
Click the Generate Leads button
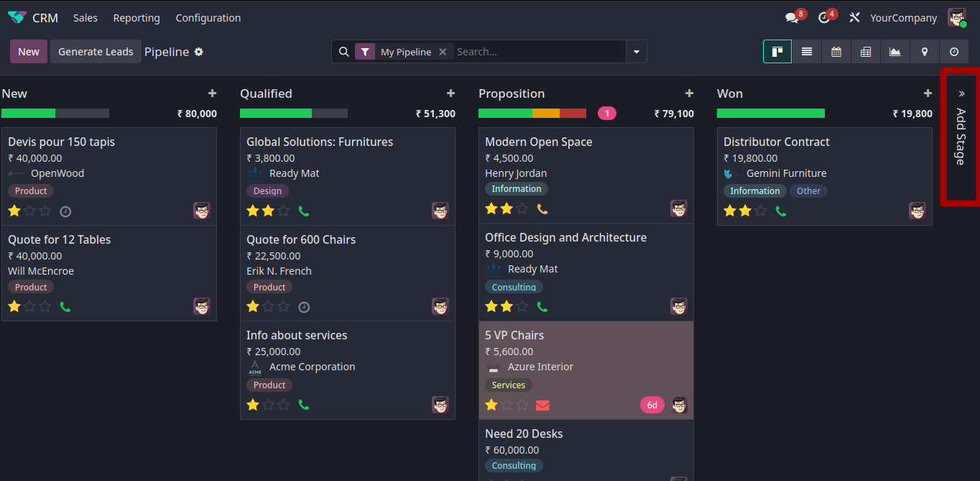tap(96, 52)
